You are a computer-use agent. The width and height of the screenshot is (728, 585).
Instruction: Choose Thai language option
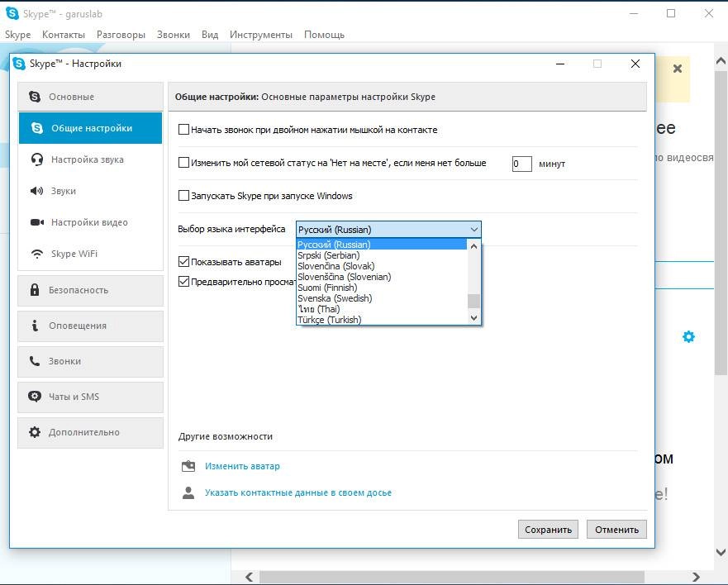tap(382, 309)
